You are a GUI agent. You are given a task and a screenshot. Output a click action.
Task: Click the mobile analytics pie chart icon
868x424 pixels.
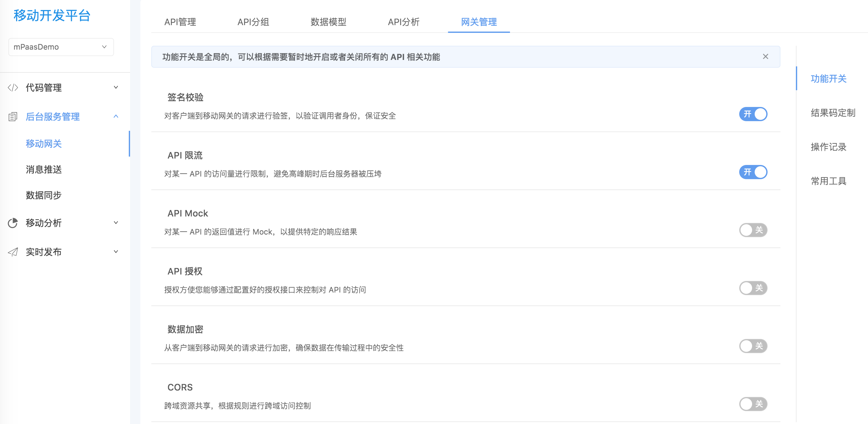point(13,223)
